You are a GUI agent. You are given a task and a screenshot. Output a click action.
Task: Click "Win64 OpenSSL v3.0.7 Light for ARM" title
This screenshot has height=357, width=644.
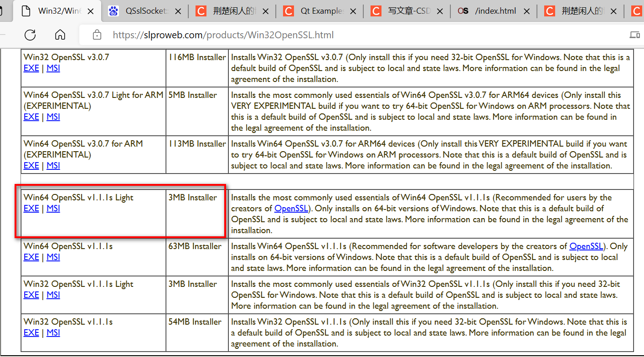coord(93,95)
